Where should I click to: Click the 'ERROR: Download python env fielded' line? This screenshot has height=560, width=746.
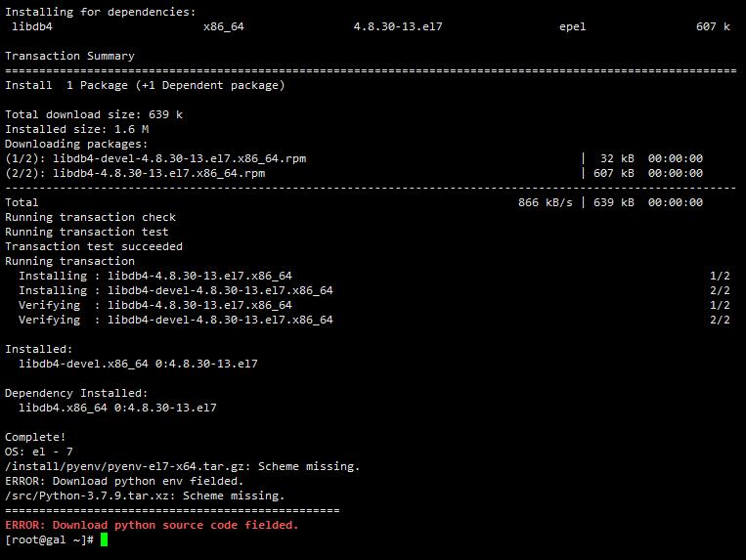pyautogui.click(x=124, y=481)
